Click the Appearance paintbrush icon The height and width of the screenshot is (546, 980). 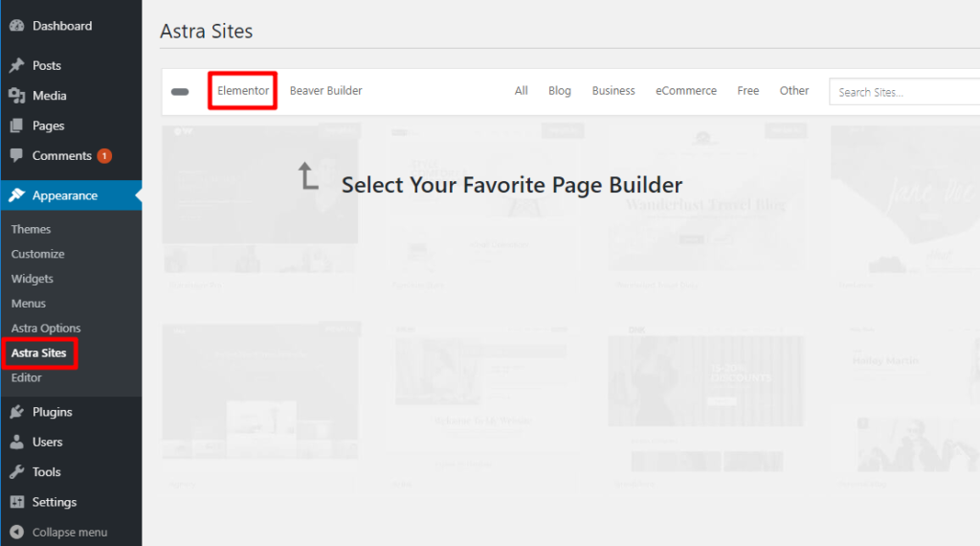[x=17, y=195]
